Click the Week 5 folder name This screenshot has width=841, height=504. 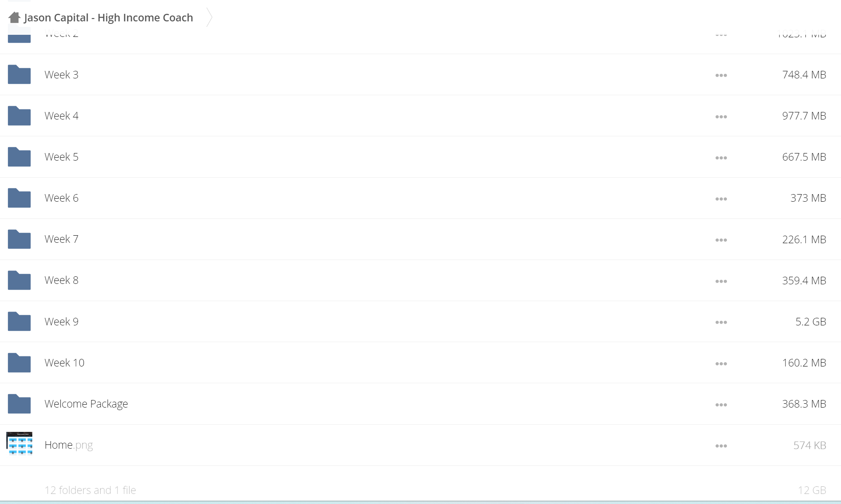pos(61,157)
